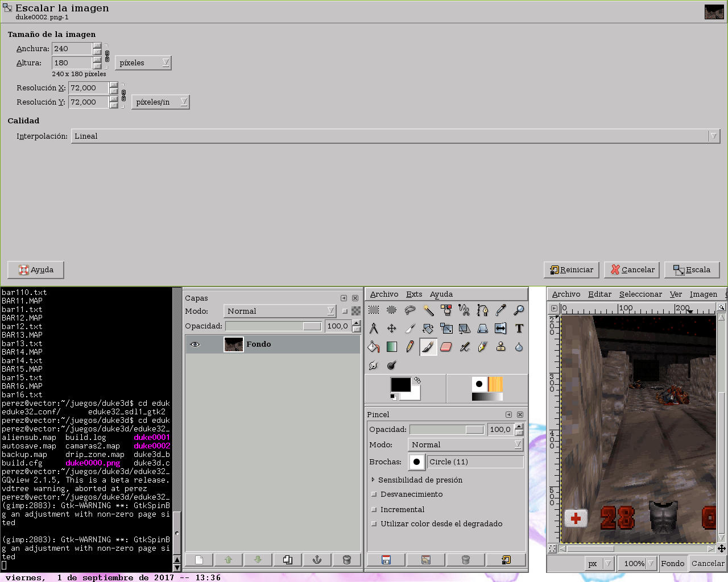Select the Rectangle Select tool
This screenshot has height=582, width=728.
pyautogui.click(x=374, y=310)
